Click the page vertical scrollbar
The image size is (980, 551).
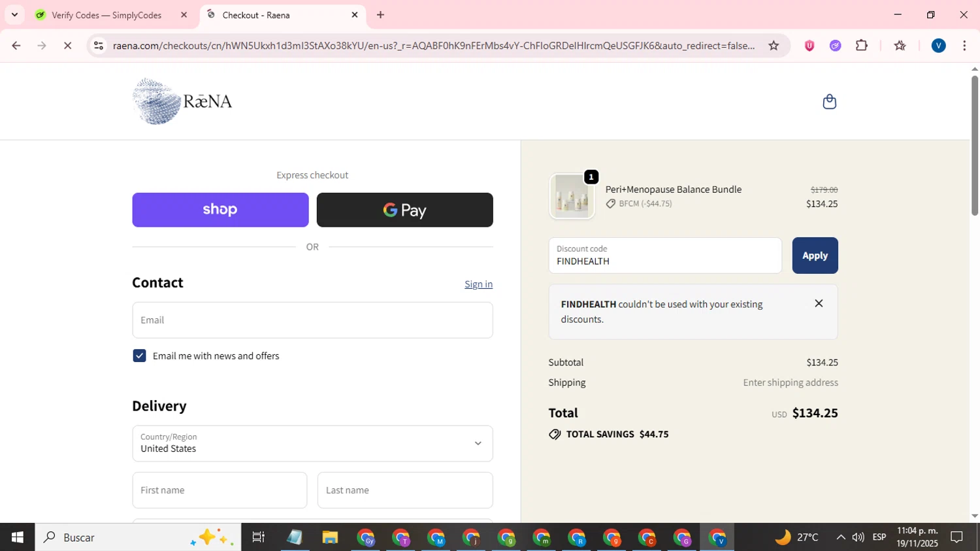[975, 145]
